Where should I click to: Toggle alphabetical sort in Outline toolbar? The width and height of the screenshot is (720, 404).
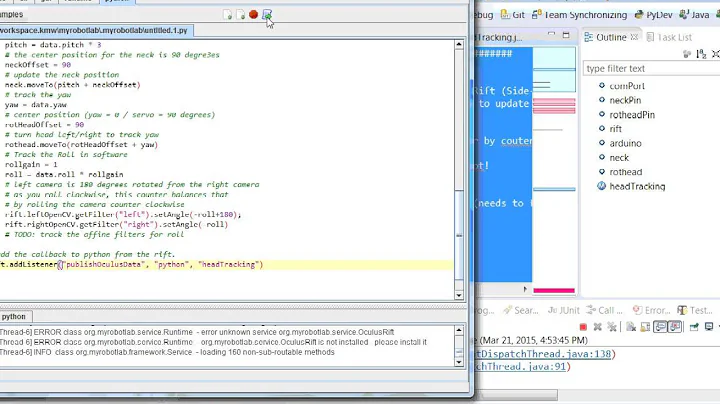pos(701,54)
